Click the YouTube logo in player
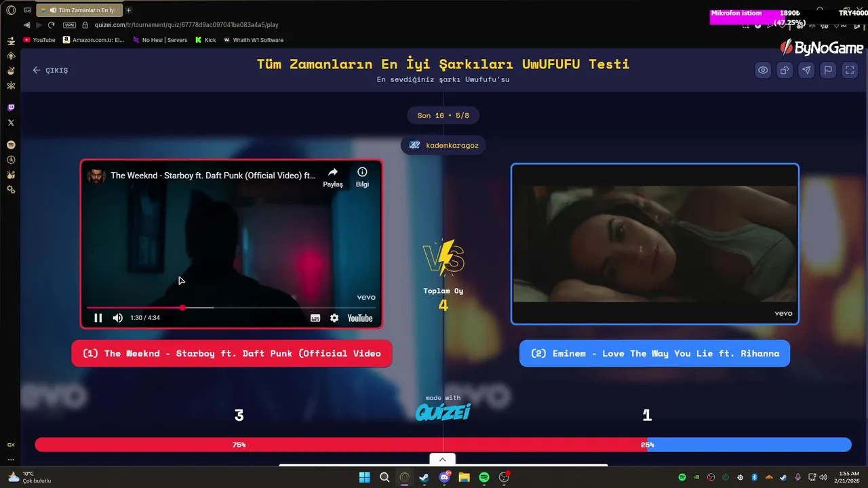 pos(360,318)
